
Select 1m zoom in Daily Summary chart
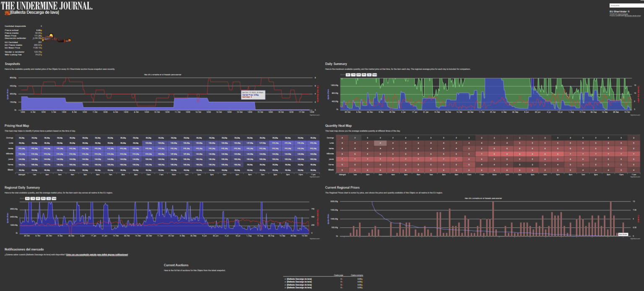[353, 75]
